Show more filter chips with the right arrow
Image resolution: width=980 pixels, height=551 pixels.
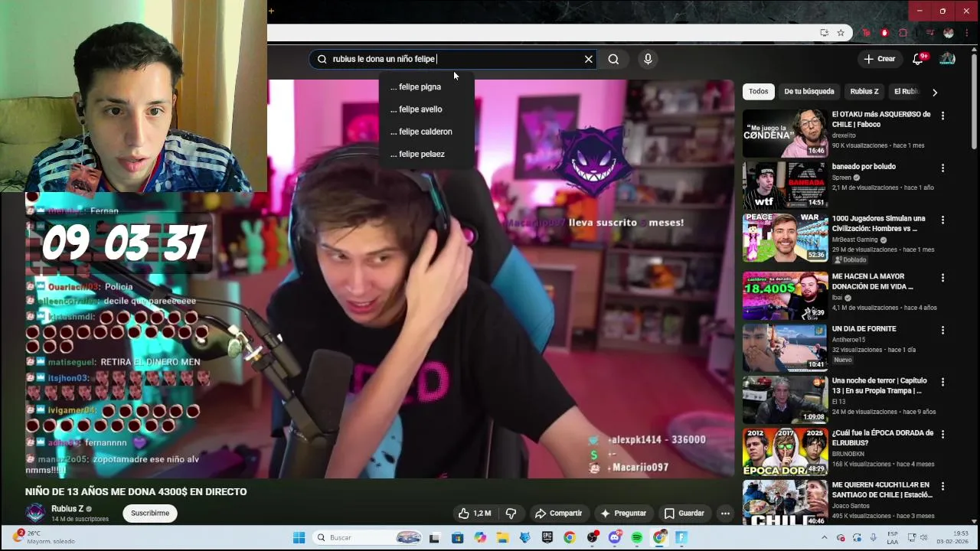(935, 92)
